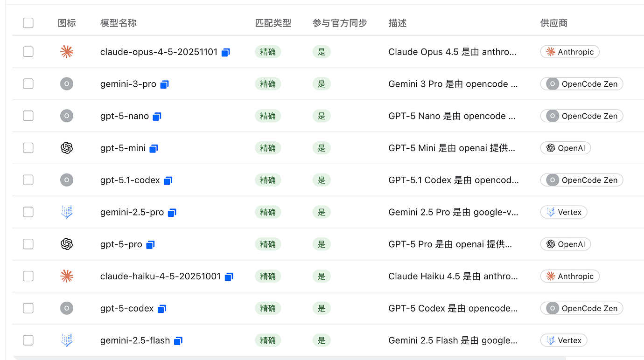Image resolution: width=644 pixels, height=360 pixels.
Task: Click the model name text gpt-5-pro
Action: coord(121,244)
